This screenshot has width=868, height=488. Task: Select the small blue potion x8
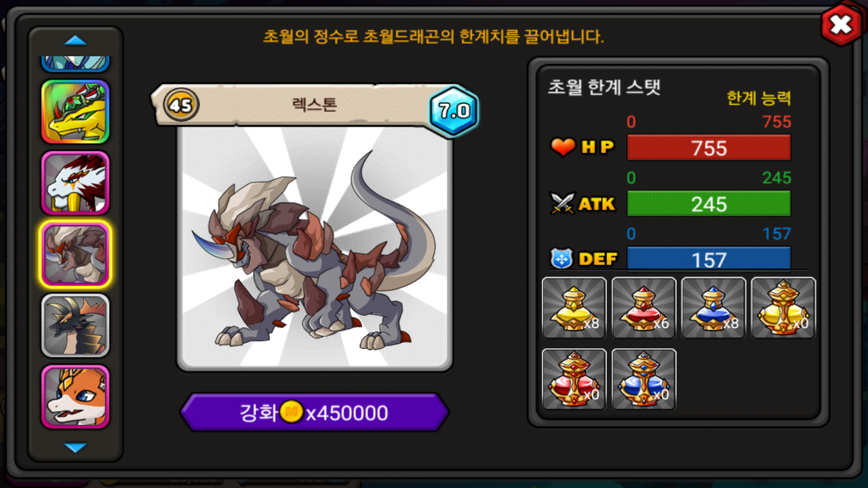pos(713,308)
